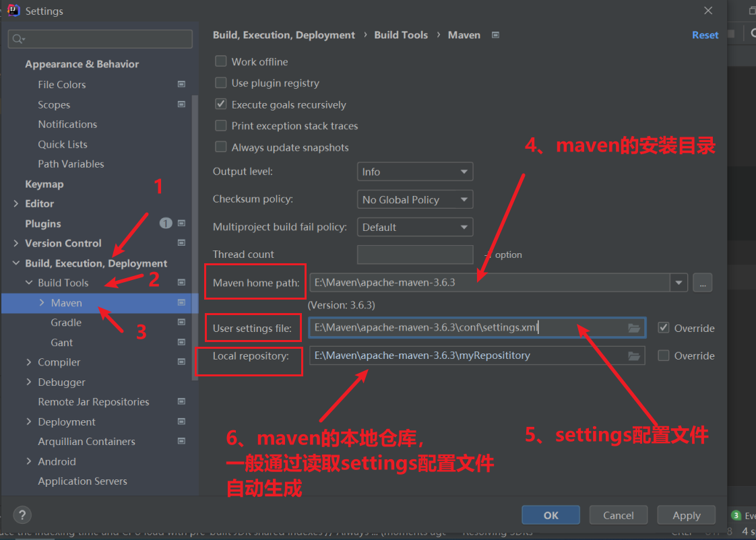Viewport: 756px width, 540px height.
Task: Click the folder icon beside Local repository
Action: coord(633,356)
